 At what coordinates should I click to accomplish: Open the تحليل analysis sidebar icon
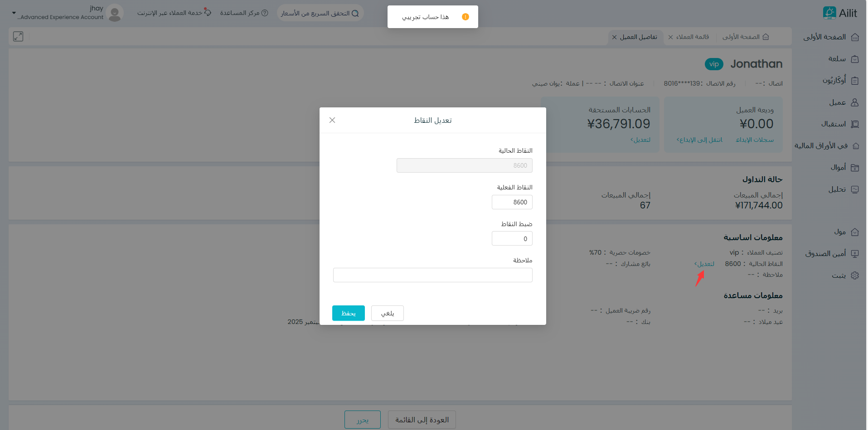click(855, 189)
